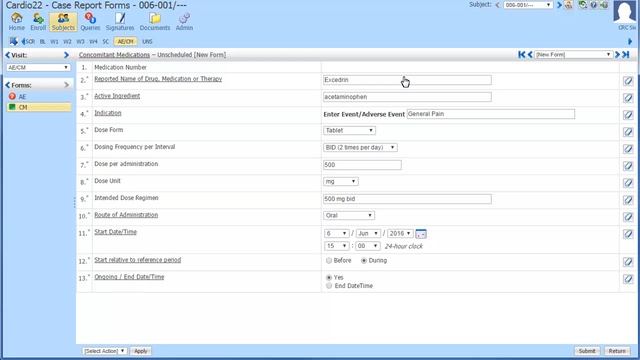
Task: Select During for start relative to reference period
Action: [364, 260]
